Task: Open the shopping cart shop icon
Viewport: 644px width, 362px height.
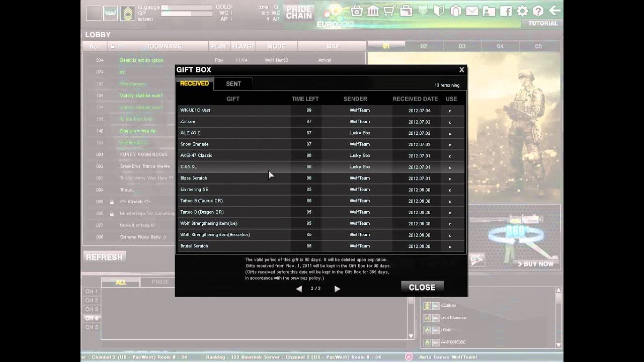Action: click(389, 11)
